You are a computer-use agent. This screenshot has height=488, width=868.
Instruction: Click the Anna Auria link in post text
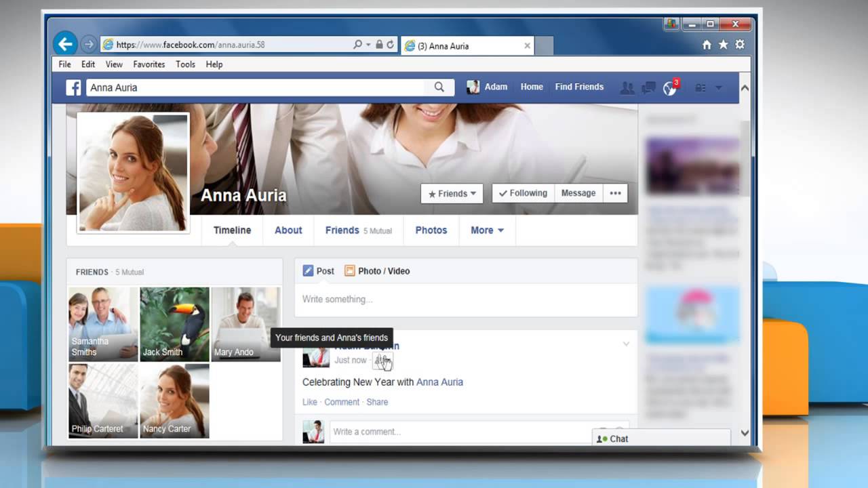(x=439, y=382)
